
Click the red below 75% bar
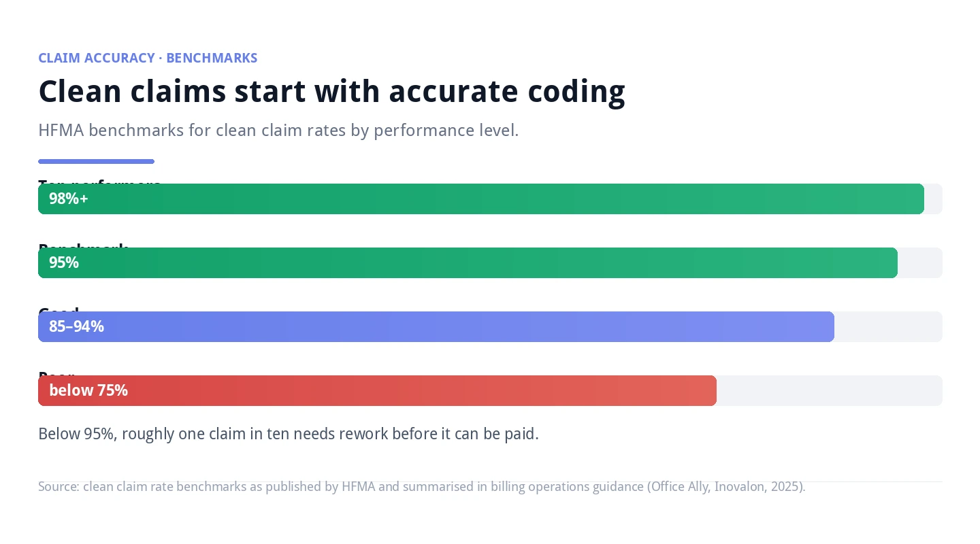(377, 390)
